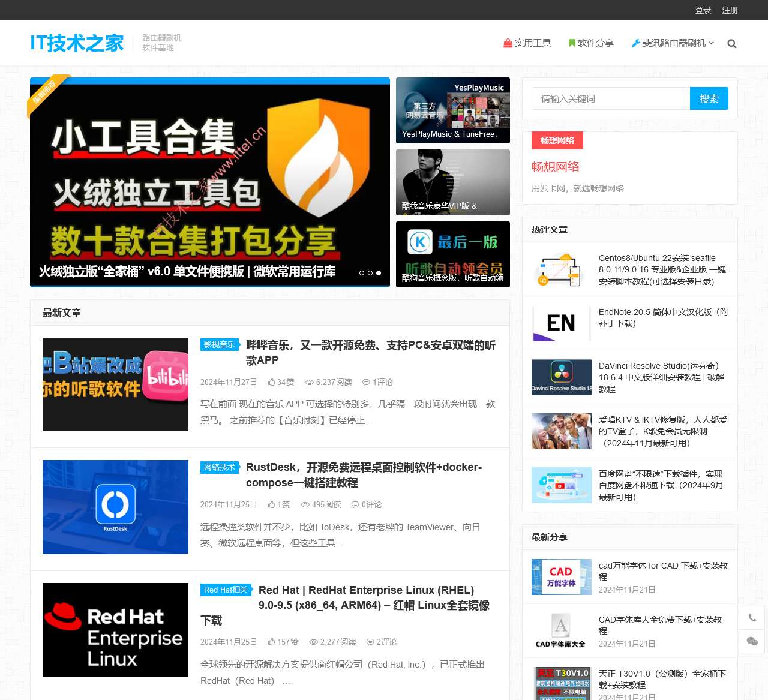
Task: Click the 6,237阅读 view count
Action: click(328, 382)
